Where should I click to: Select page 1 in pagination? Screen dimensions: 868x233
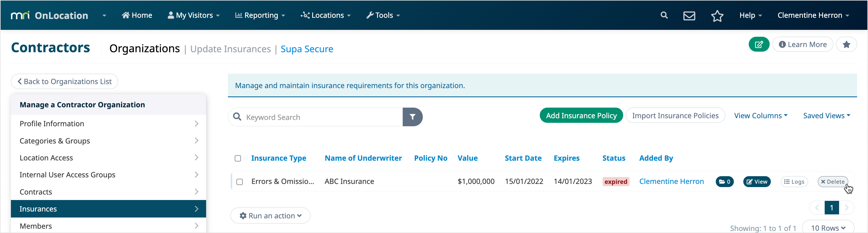(x=832, y=208)
